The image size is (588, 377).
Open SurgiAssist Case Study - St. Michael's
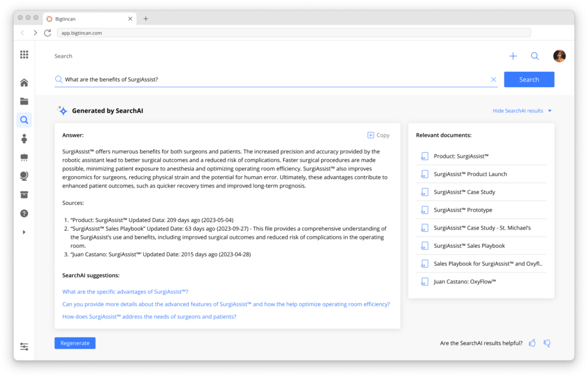pyautogui.click(x=481, y=228)
